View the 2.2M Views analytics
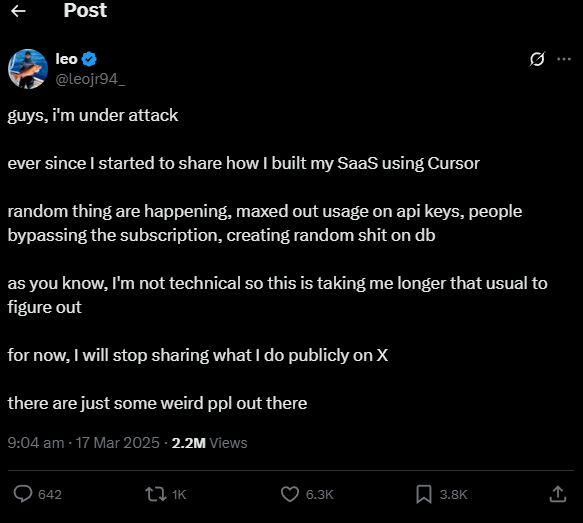This screenshot has height=523, width=583. pyautogui.click(x=209, y=443)
